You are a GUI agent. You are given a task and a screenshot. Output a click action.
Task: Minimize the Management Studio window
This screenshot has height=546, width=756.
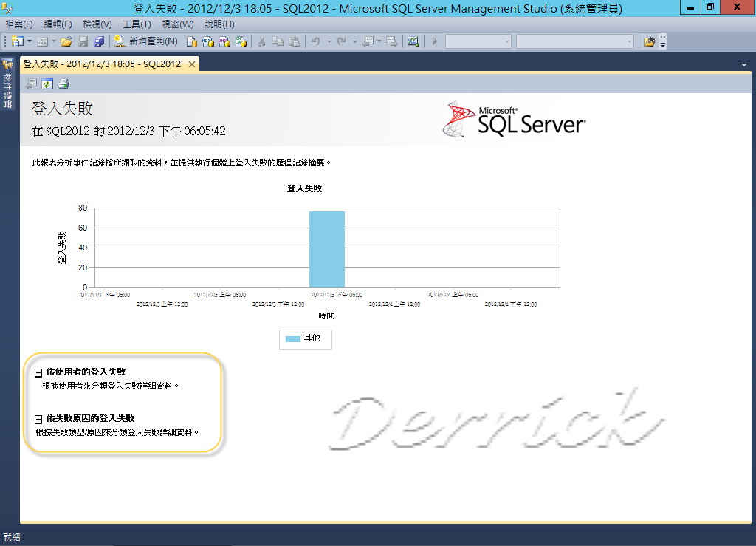coord(690,7)
